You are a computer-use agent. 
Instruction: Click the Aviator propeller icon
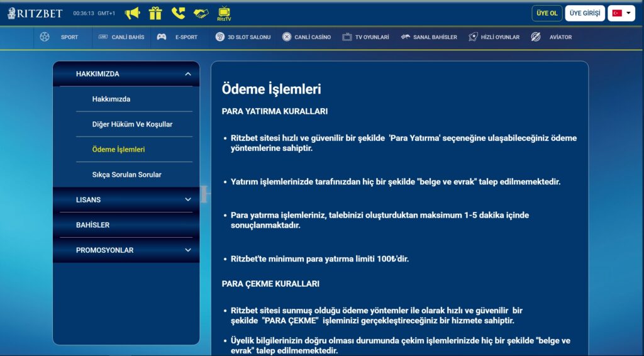coord(536,37)
